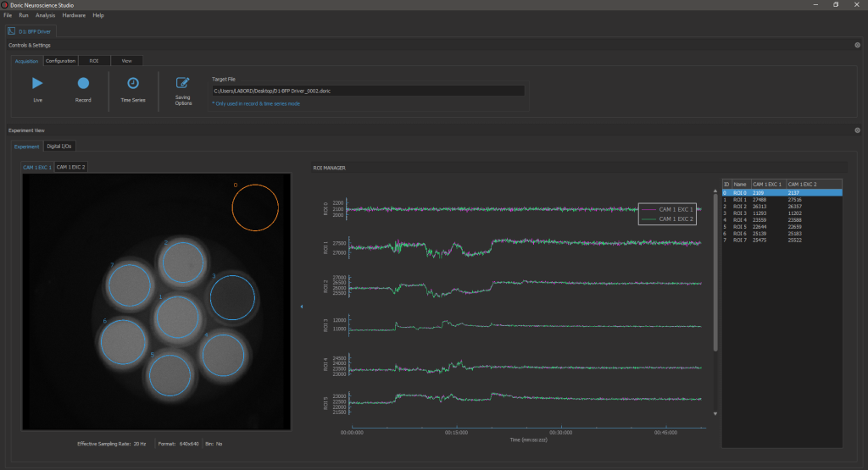Screen dimensions: 868x470
Task: Open Controls & Settings gear icon
Action: click(857, 45)
